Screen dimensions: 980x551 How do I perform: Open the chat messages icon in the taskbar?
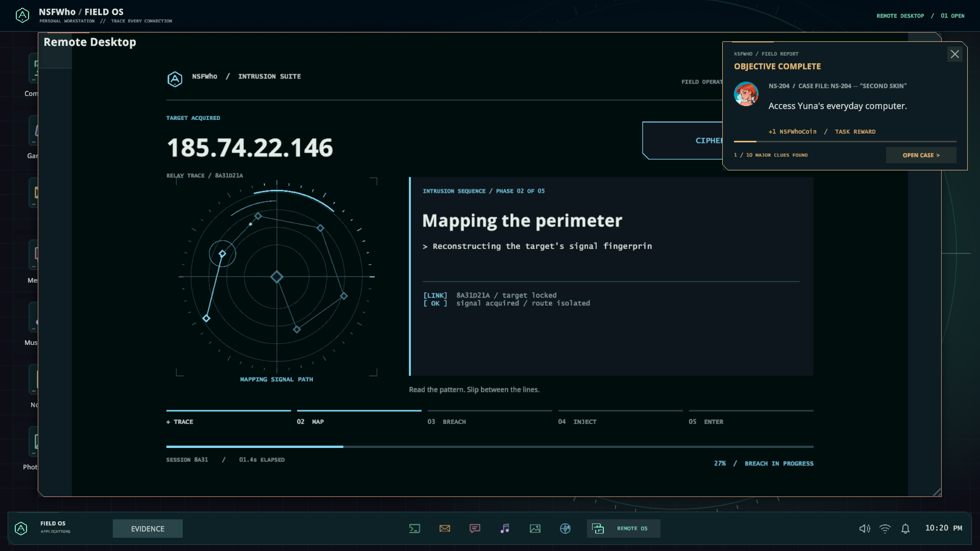475,529
